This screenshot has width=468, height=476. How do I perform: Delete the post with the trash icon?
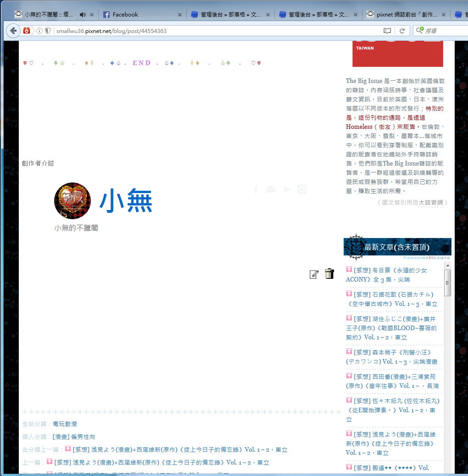pyautogui.click(x=329, y=273)
